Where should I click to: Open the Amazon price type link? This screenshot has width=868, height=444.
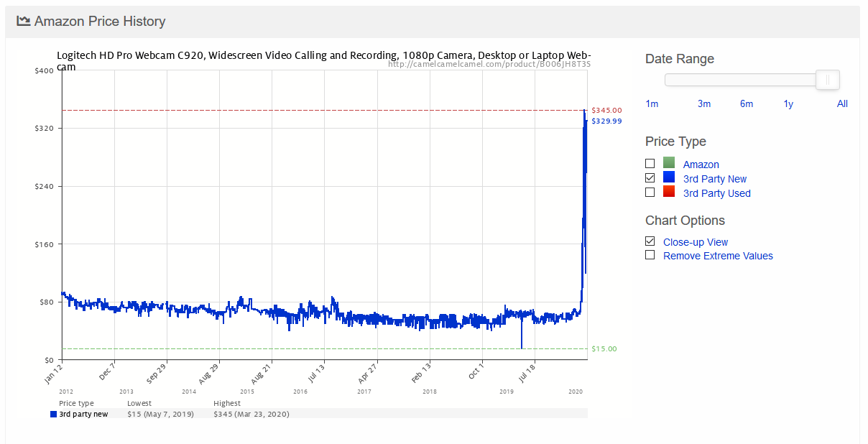point(701,165)
